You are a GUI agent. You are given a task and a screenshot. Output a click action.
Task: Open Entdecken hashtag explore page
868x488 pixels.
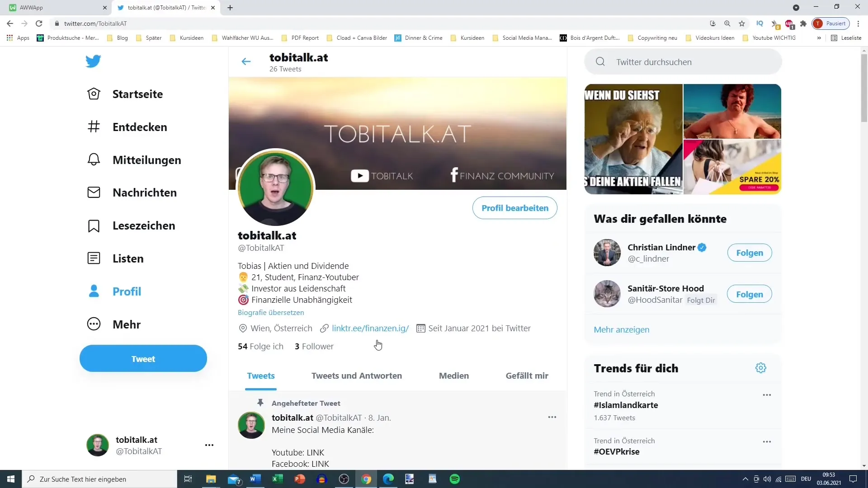[94, 127]
